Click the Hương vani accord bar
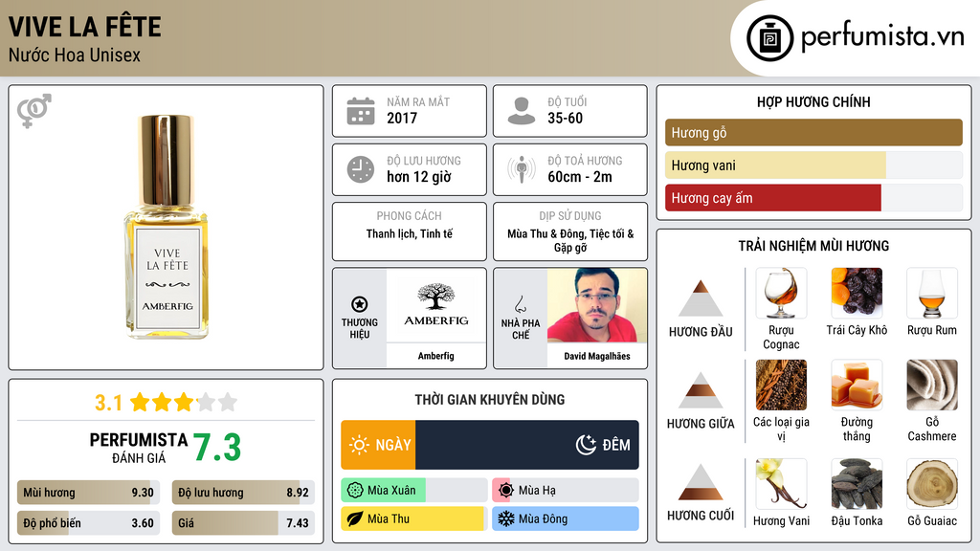980x551 pixels. (x=813, y=165)
